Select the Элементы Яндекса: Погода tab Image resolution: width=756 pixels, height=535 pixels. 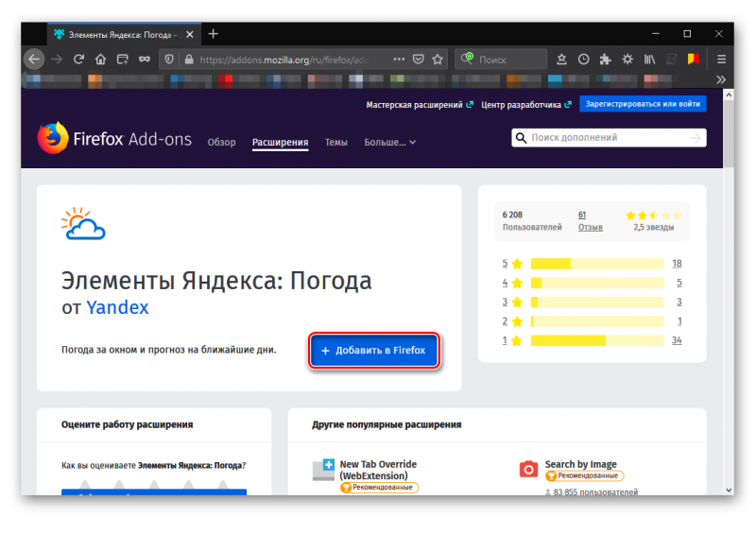point(124,34)
